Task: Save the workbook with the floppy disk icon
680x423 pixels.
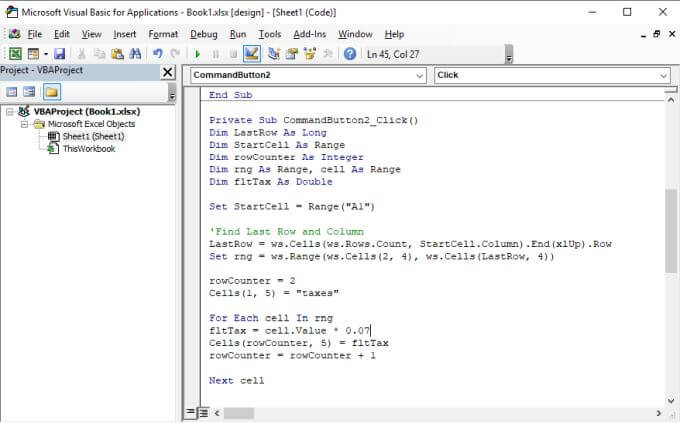Action: 59,53
